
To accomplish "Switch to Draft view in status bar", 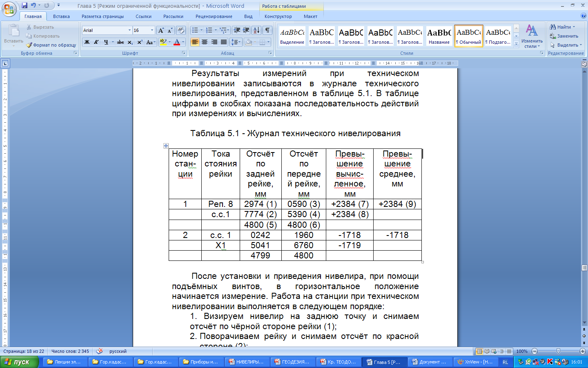I will (509, 351).
